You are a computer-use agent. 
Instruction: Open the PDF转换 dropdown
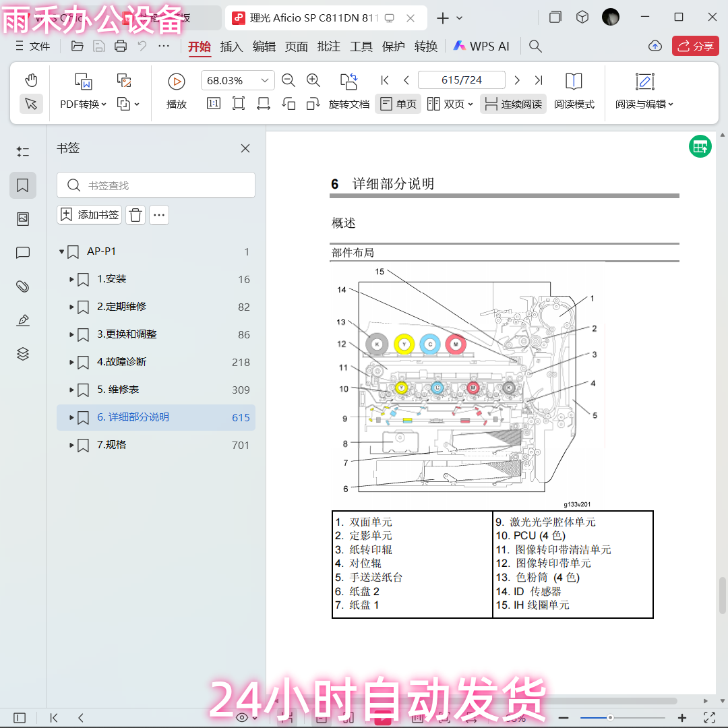83,104
